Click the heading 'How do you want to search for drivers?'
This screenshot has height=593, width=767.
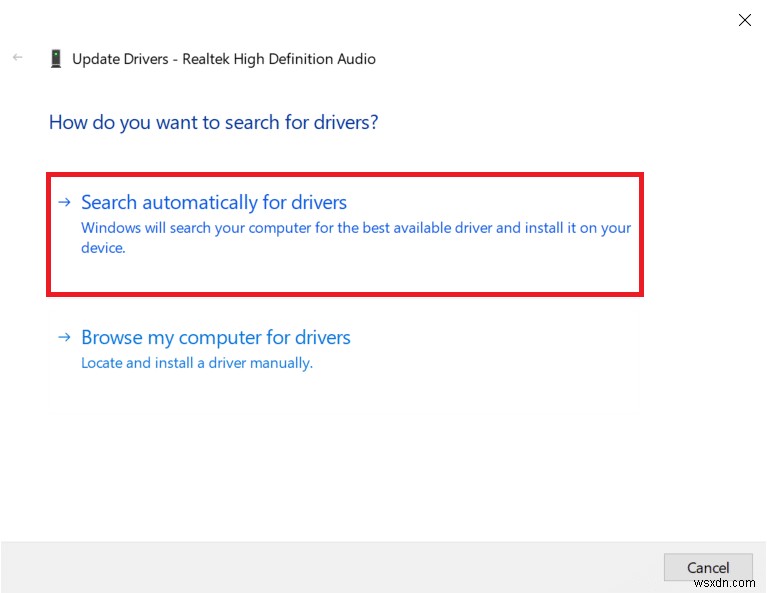214,122
